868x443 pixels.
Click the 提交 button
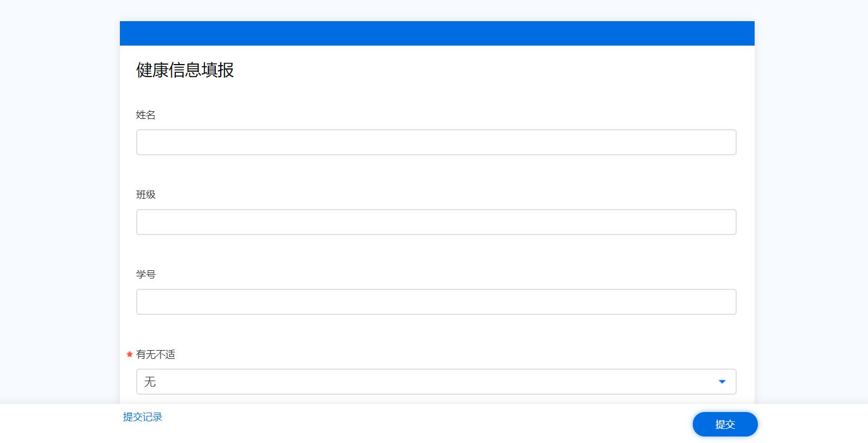click(725, 424)
